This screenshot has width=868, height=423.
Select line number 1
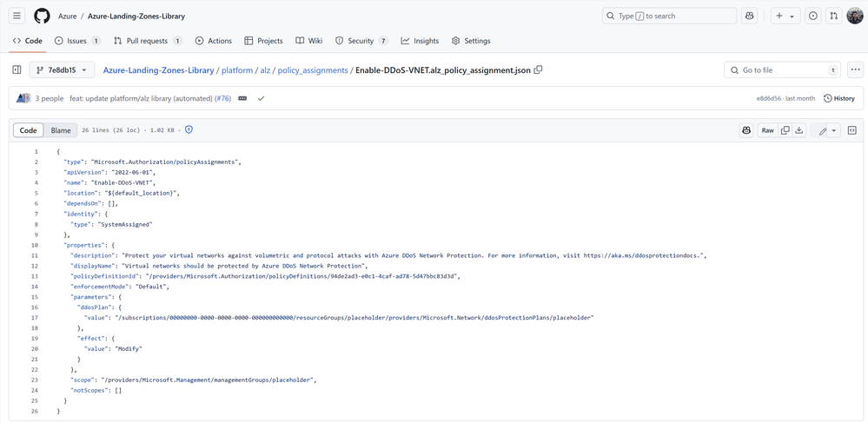[36, 151]
